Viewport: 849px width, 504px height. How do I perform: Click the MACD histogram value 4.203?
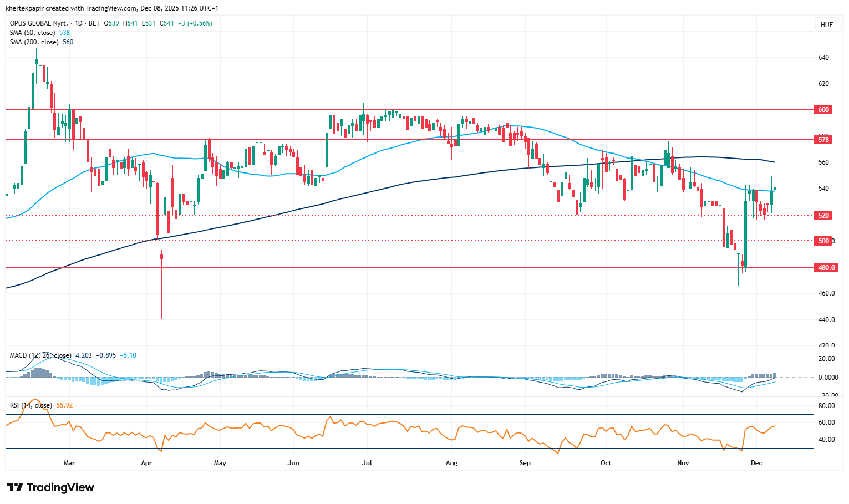pos(83,355)
